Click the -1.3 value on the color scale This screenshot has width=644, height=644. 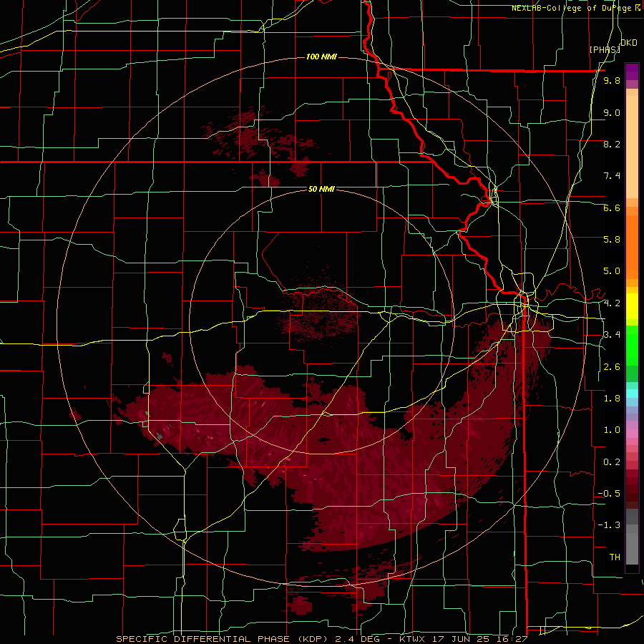(609, 525)
